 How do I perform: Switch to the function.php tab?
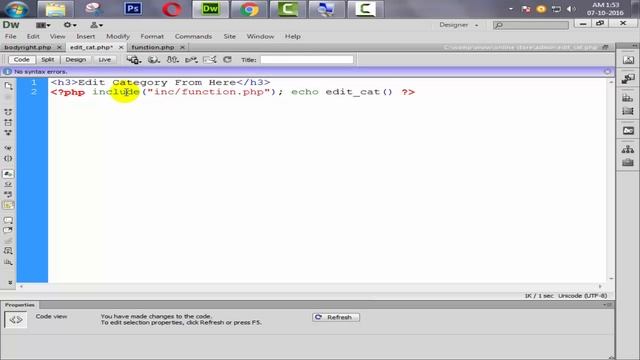(153, 47)
